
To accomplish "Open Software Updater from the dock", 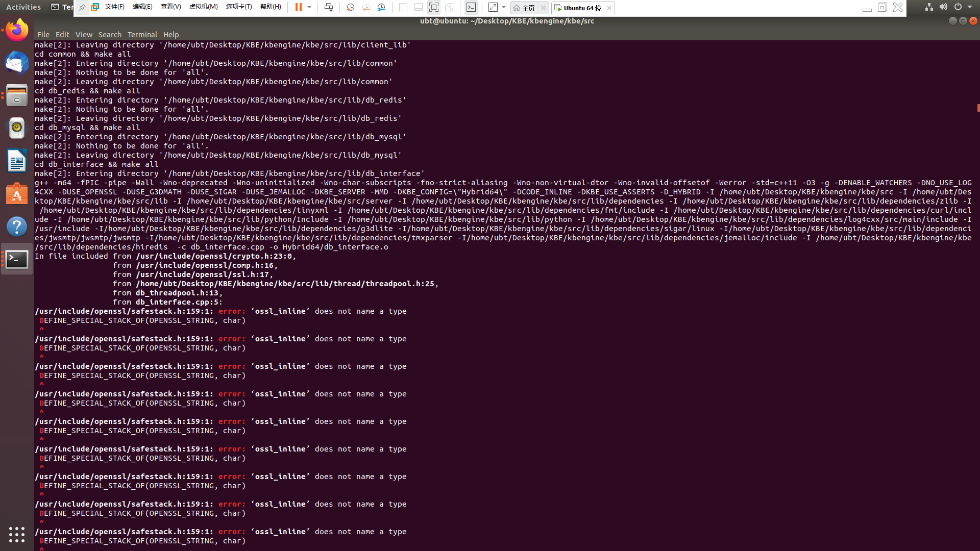I will pos(17,194).
